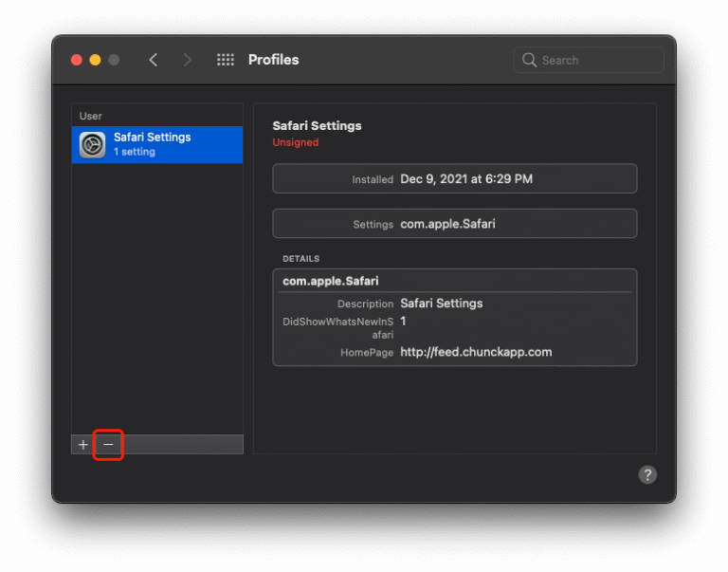The image size is (728, 572).
Task: Click the HomePage URL http://feed.chunckapp.com
Action: pyautogui.click(x=476, y=352)
